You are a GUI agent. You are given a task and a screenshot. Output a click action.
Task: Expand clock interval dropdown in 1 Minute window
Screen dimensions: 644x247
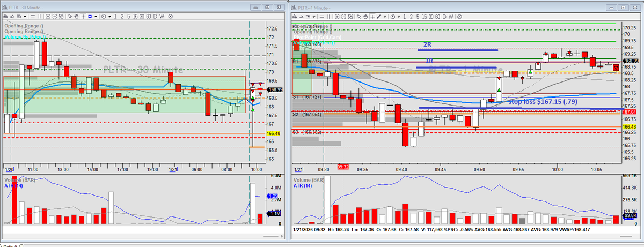(x=399, y=17)
